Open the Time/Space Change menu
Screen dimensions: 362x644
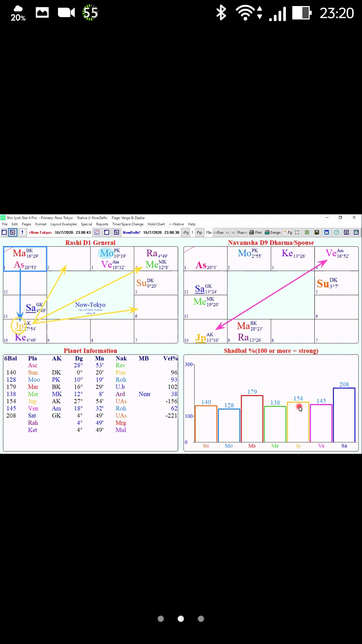[128, 224]
